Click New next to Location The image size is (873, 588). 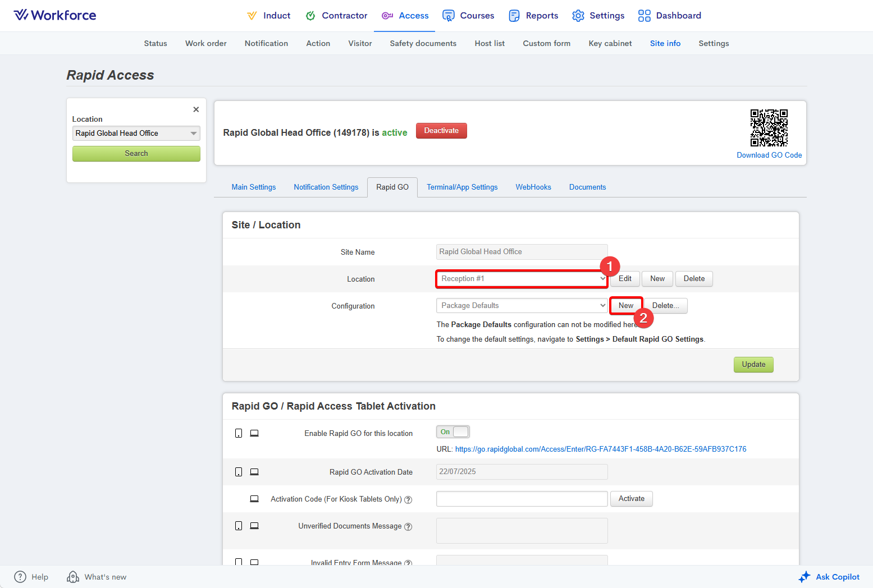(x=657, y=279)
